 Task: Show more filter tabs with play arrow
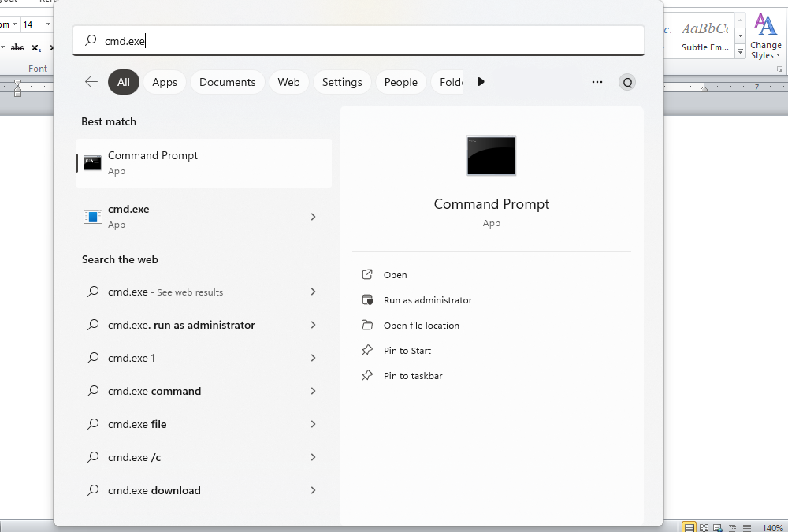(x=481, y=81)
